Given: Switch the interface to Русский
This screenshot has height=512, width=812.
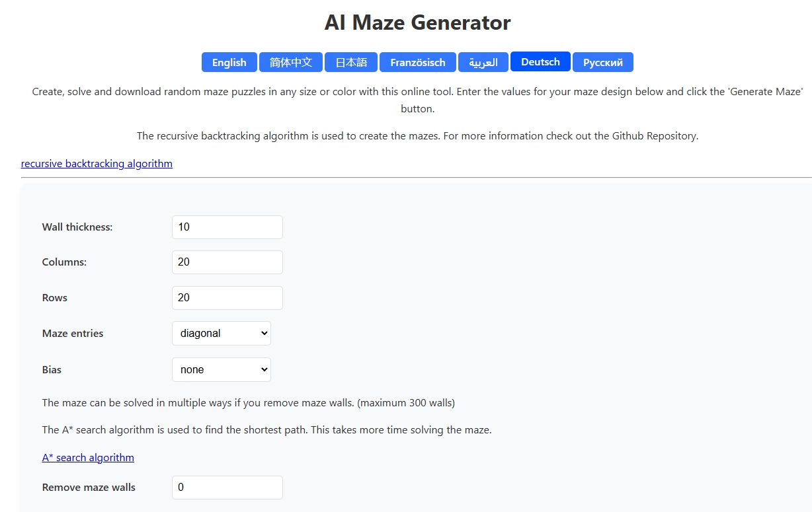Looking at the screenshot, I should (x=602, y=62).
